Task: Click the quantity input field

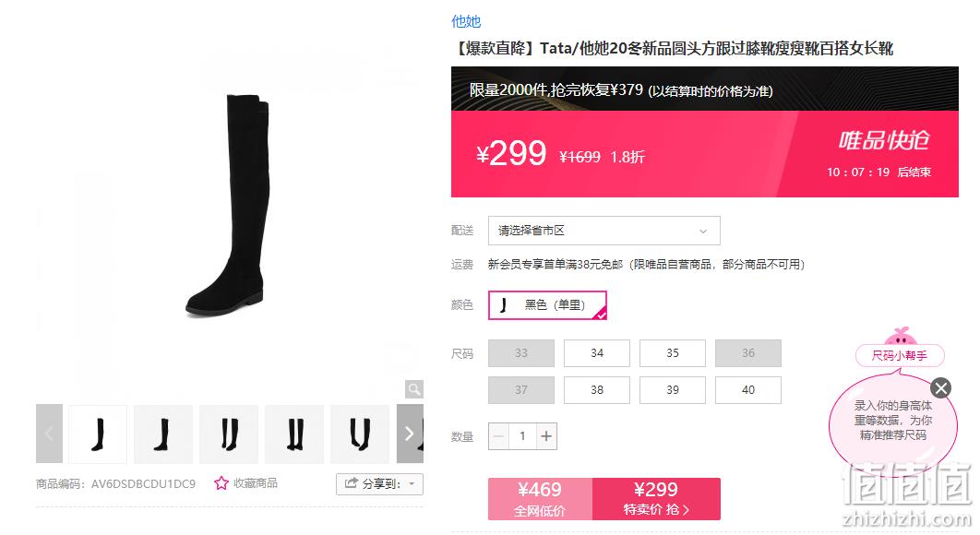Action: [x=522, y=436]
